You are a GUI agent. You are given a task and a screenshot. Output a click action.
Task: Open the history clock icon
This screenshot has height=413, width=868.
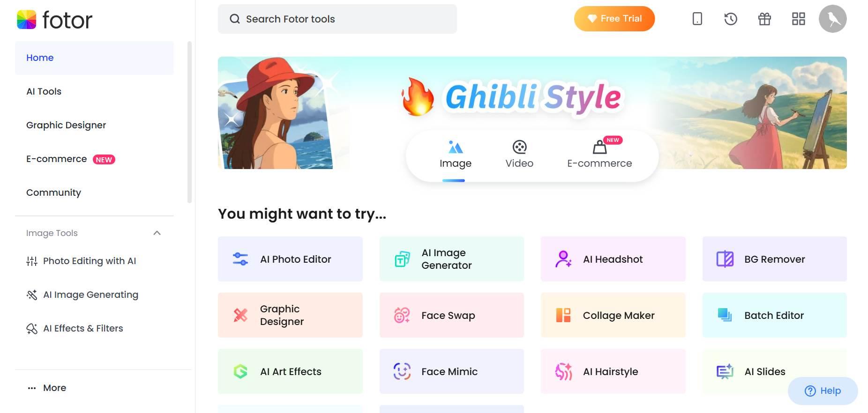(x=731, y=19)
